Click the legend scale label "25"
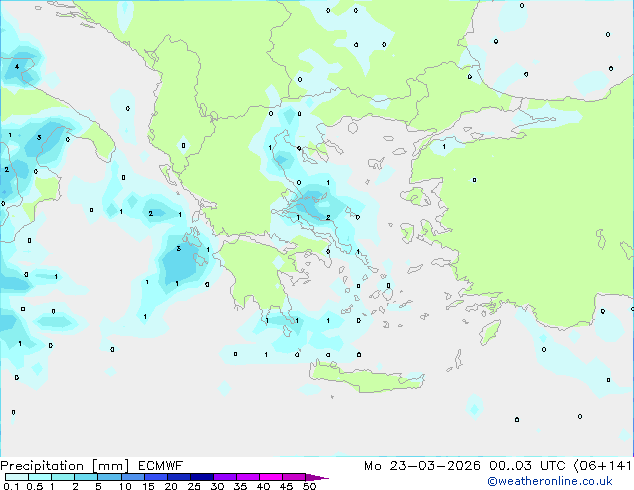Viewport: 634px width, 490px height. point(194,486)
